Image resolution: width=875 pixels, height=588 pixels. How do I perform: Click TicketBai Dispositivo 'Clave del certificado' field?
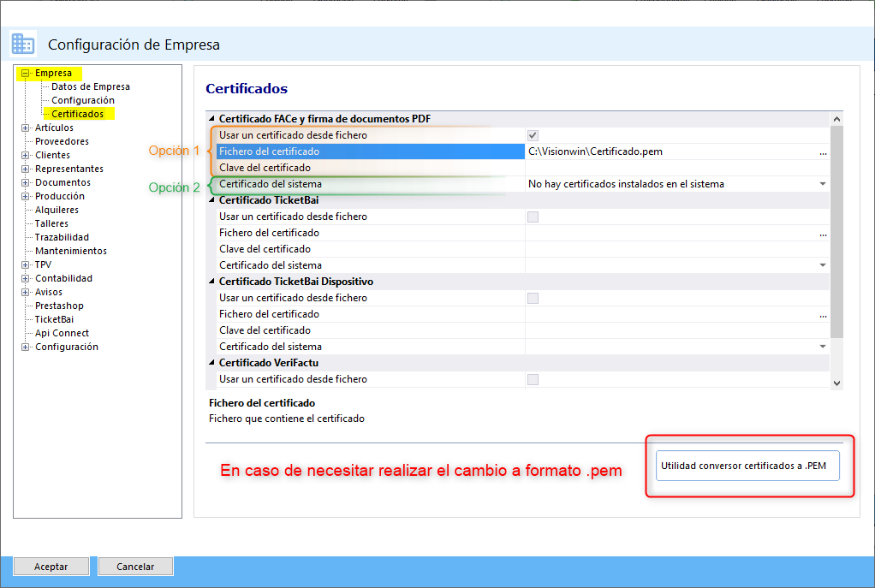pyautogui.click(x=677, y=331)
